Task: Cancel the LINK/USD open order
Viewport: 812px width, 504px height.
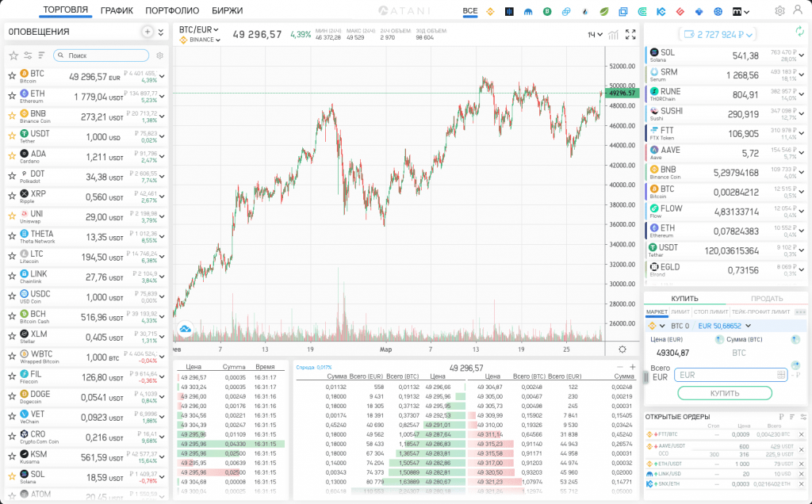Action: tap(802, 474)
